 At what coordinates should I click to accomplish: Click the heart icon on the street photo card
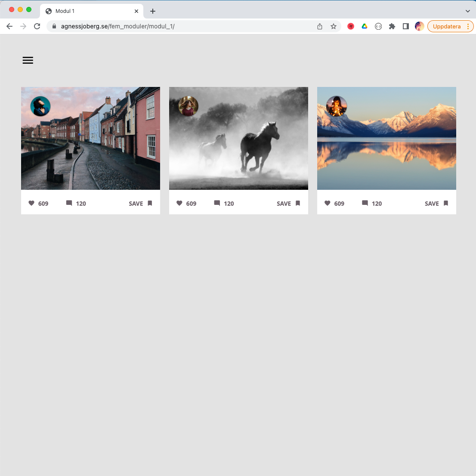pyautogui.click(x=31, y=203)
